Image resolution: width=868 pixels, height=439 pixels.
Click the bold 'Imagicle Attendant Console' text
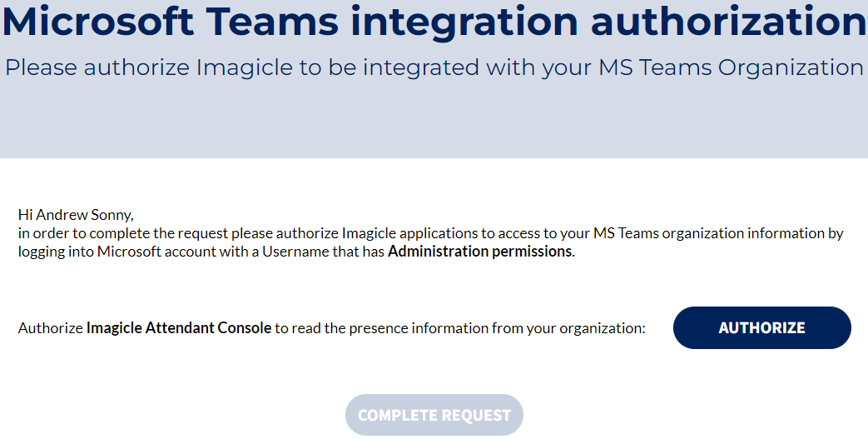(179, 328)
